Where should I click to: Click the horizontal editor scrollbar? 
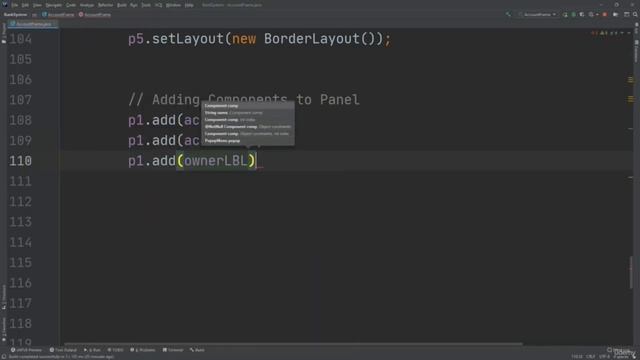pos(293,344)
